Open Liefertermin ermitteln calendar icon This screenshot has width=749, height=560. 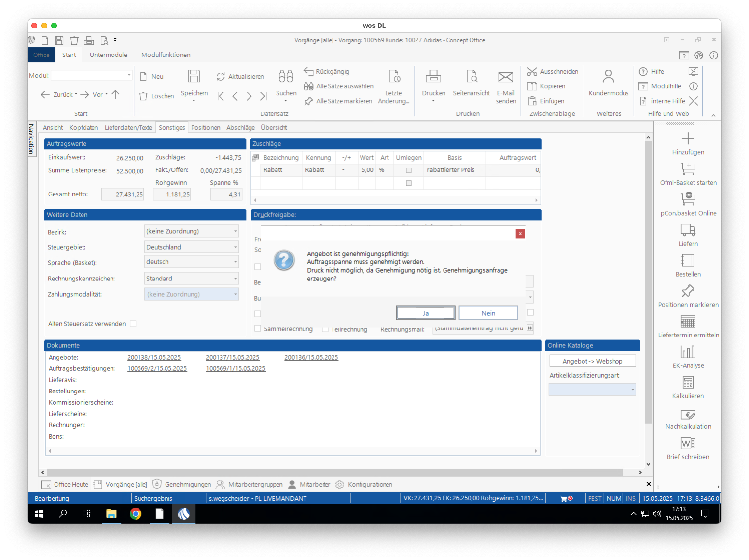pyautogui.click(x=688, y=321)
